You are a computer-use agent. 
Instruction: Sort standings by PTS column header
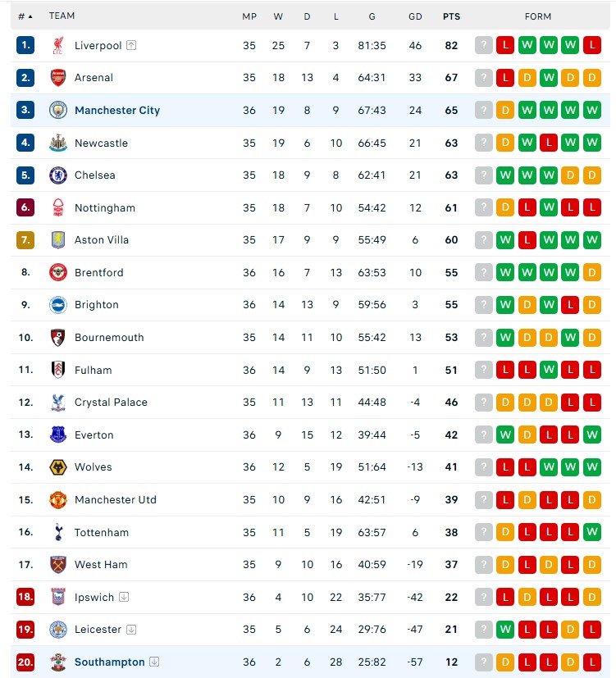[x=451, y=16]
